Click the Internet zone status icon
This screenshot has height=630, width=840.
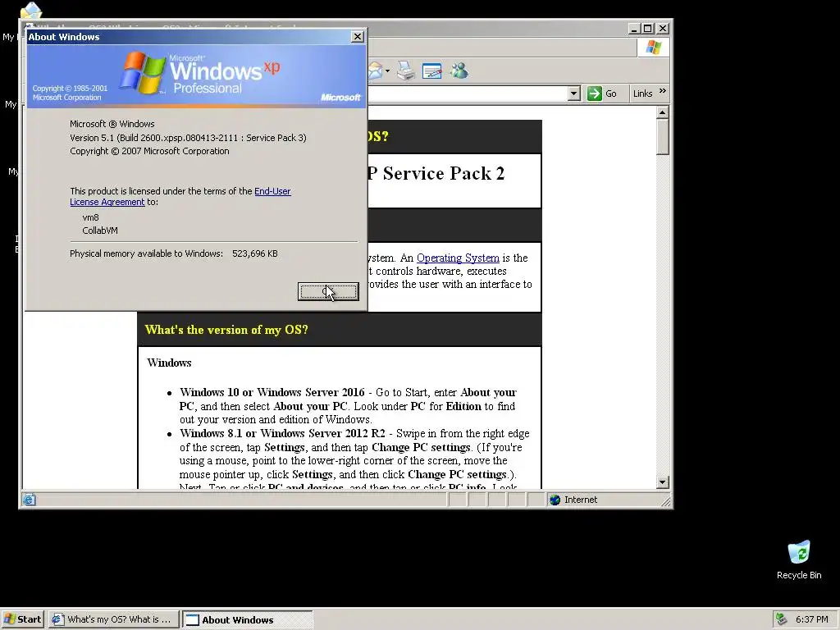coord(555,500)
